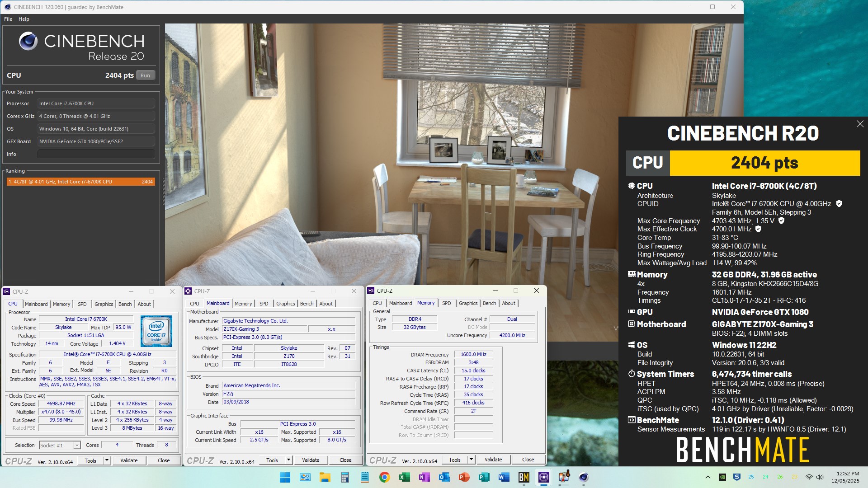Open OneNote from taskbar

424,477
